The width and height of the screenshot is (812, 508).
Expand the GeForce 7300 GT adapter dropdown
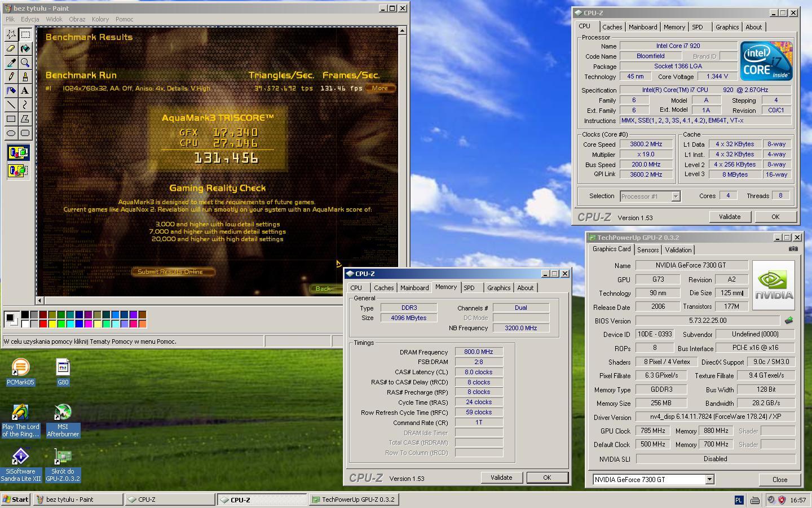pos(709,479)
